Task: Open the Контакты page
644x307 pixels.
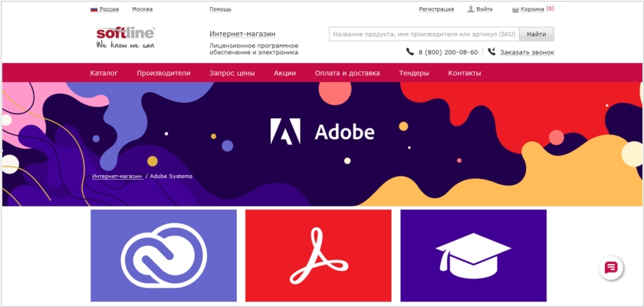Action: click(465, 73)
